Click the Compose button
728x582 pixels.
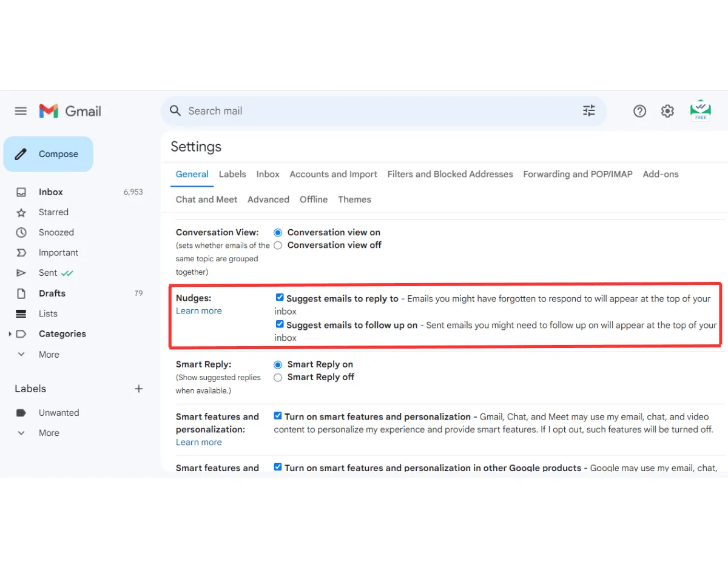pos(49,154)
